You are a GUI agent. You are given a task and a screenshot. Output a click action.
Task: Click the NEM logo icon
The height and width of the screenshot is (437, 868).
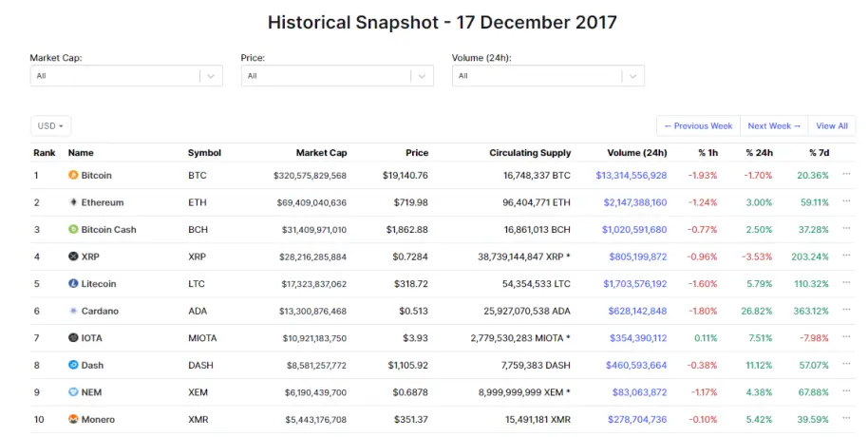point(73,392)
